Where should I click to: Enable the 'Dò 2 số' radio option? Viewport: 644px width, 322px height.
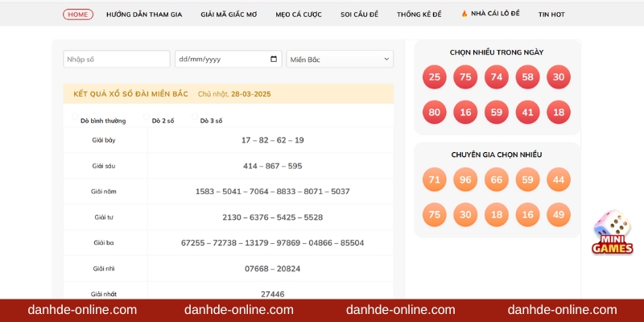(x=147, y=120)
